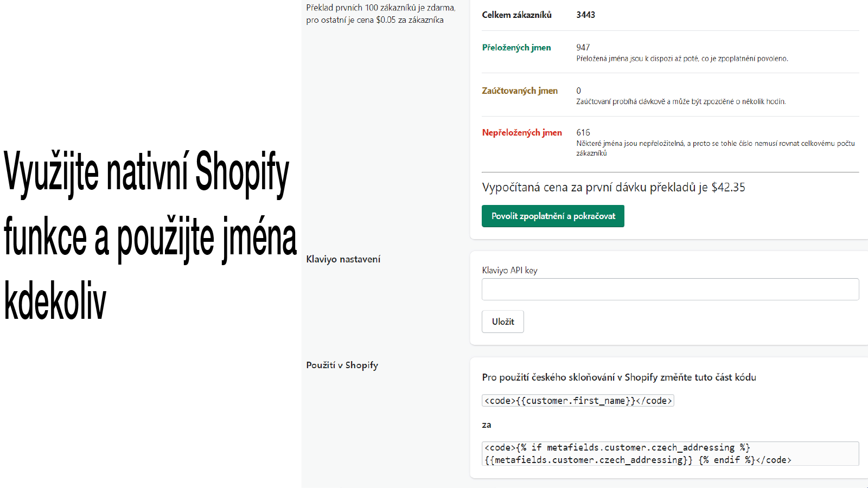Click the green Přeložených jmen label

[516, 48]
